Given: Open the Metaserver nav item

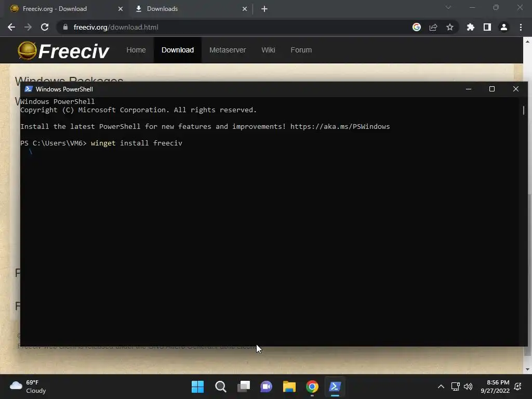Looking at the screenshot, I should [228, 50].
